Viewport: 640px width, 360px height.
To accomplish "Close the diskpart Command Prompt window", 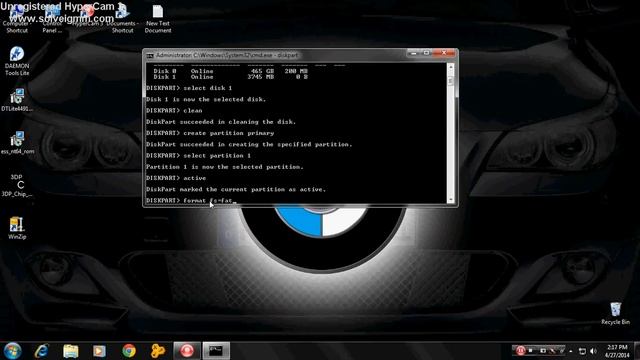I will 444,53.
